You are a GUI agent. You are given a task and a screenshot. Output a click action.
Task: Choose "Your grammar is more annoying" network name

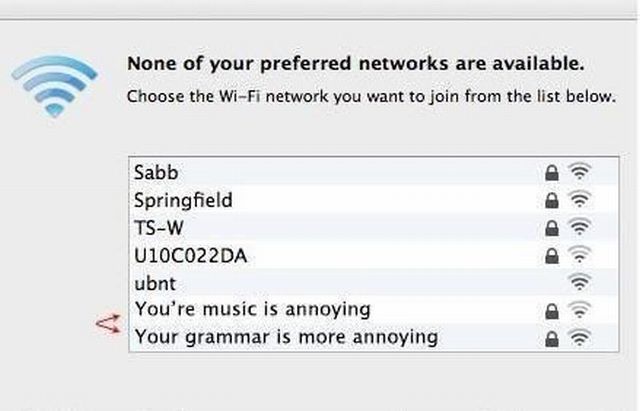(286, 337)
